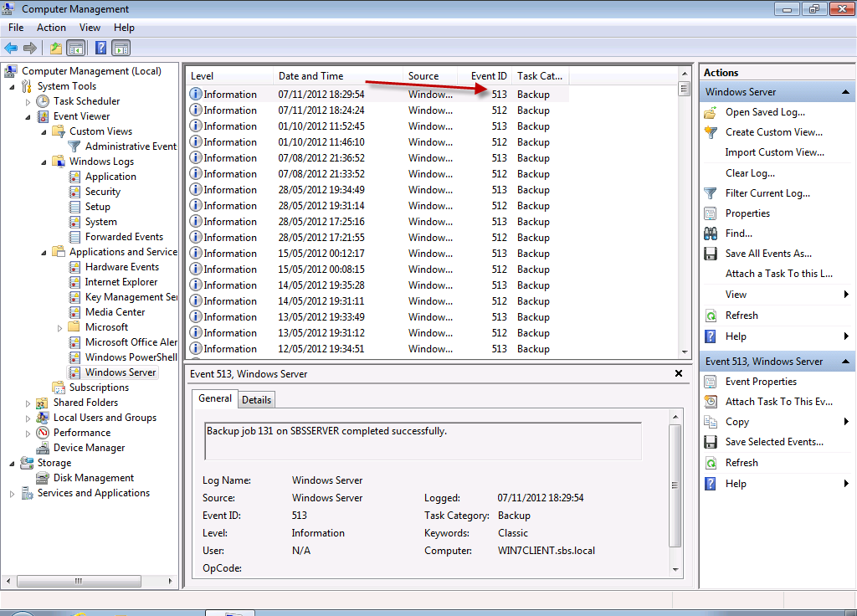Screen dimensions: 857x616
Task: Click the Open Saved Log folder icon
Action: [x=711, y=112]
